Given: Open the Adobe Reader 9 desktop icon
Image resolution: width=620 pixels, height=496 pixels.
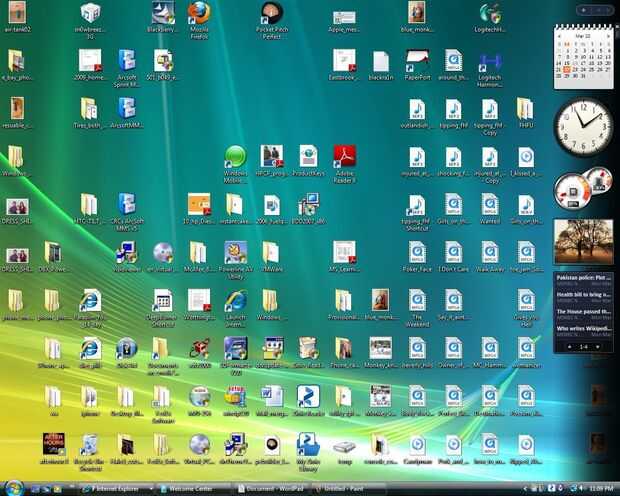Looking at the screenshot, I should coord(344,163).
